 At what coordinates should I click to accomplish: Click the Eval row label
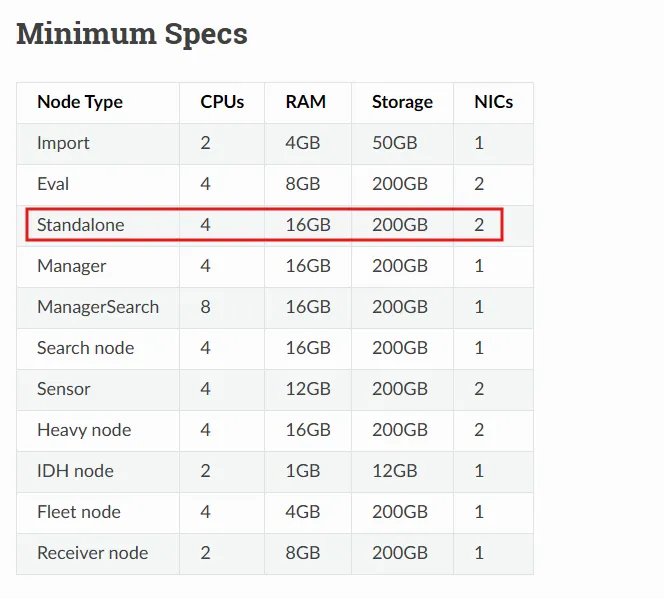[53, 184]
